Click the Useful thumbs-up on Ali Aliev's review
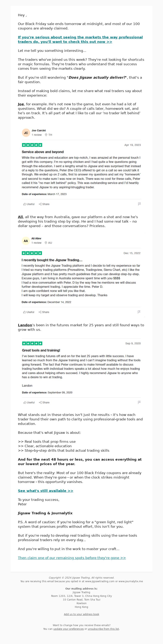Viewport: 163px width, 644px height. (24, 312)
